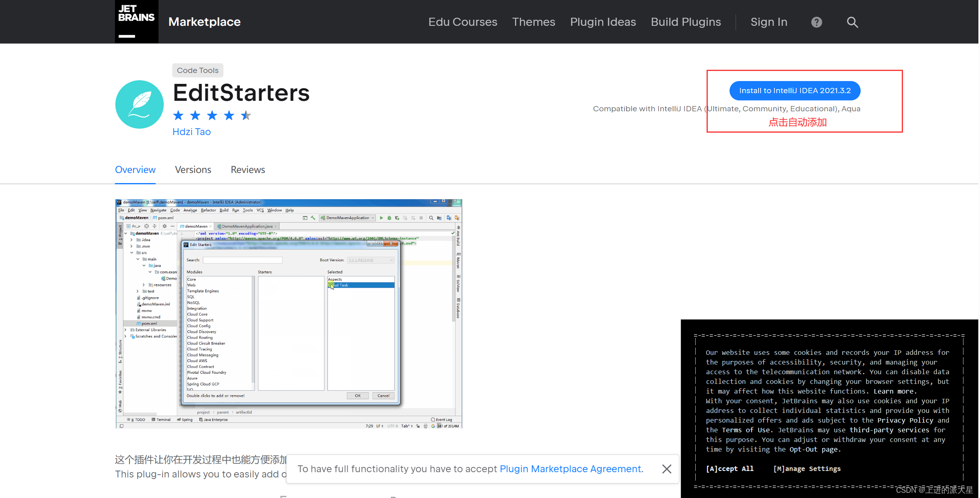The width and height of the screenshot is (980, 498).
Task: Switch to the Versions tab
Action: point(193,170)
